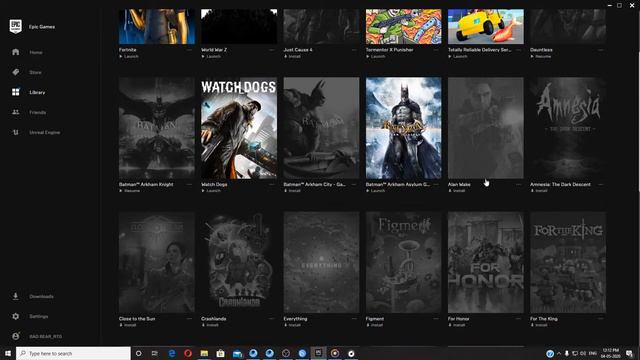The height and width of the screenshot is (360, 640).
Task: Open the Unreal Engine section
Action: (44, 132)
